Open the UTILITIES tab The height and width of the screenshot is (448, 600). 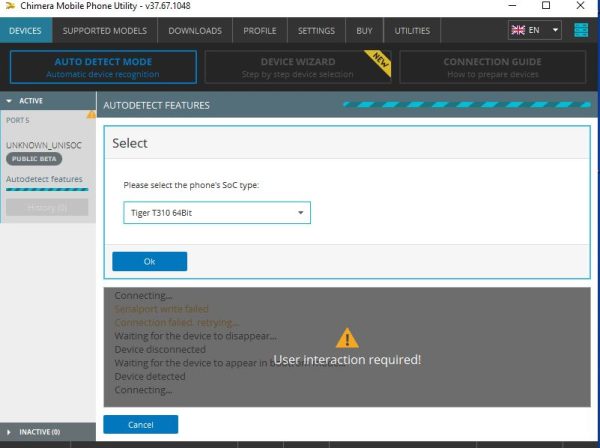coord(412,31)
